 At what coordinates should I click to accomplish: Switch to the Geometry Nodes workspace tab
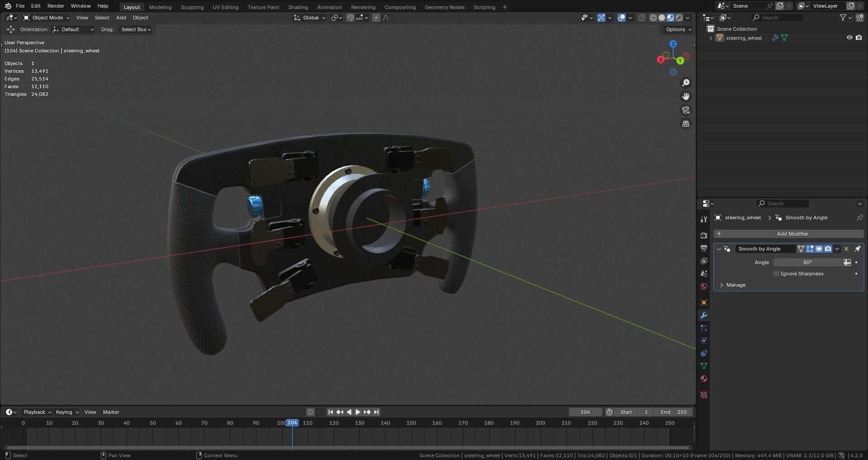[444, 7]
